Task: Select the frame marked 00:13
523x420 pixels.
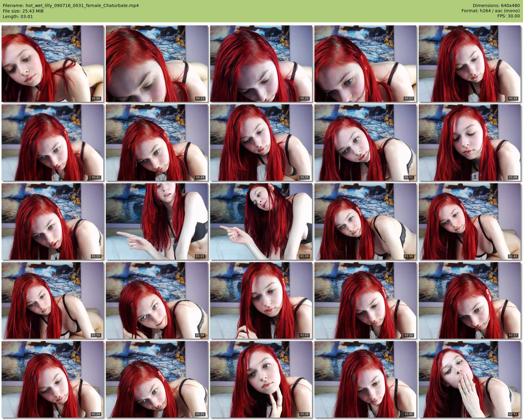Action: pos(157,64)
